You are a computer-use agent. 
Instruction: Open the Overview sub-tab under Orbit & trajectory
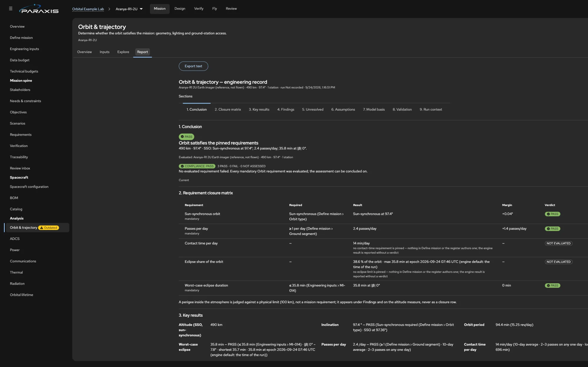84,52
